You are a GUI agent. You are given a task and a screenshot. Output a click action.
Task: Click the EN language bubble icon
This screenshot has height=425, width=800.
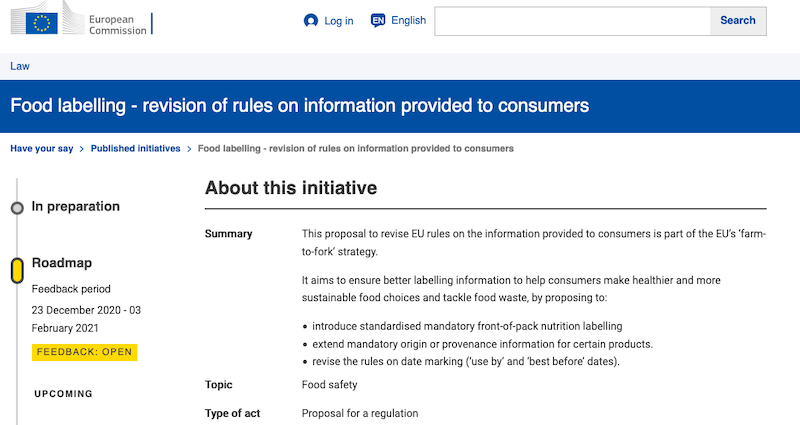click(378, 21)
